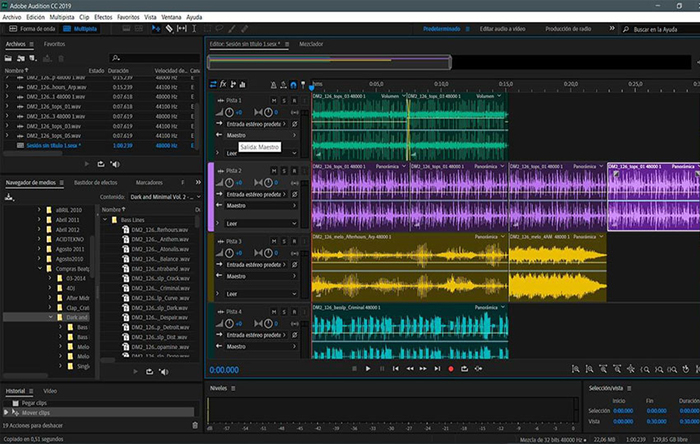Viewport: 700px width, 444px height.
Task: Expand the aBRIL 2010 folder
Action: coord(40,210)
